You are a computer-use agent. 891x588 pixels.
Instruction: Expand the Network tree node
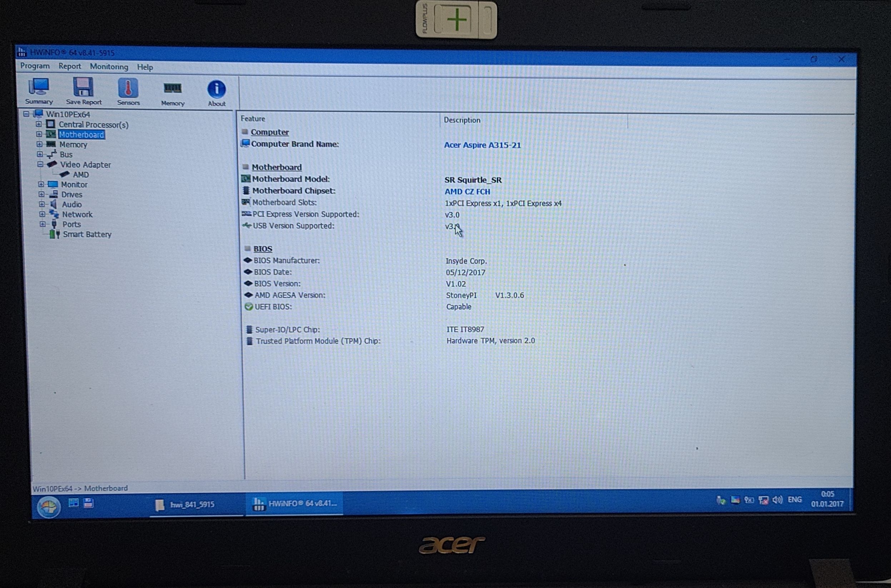pyautogui.click(x=42, y=214)
